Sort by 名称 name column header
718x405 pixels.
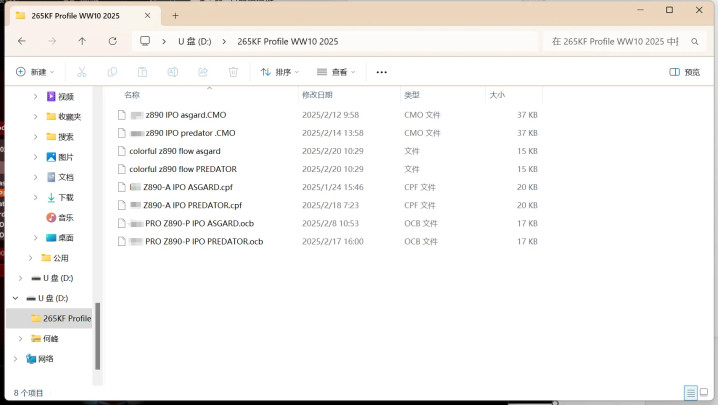pos(132,95)
